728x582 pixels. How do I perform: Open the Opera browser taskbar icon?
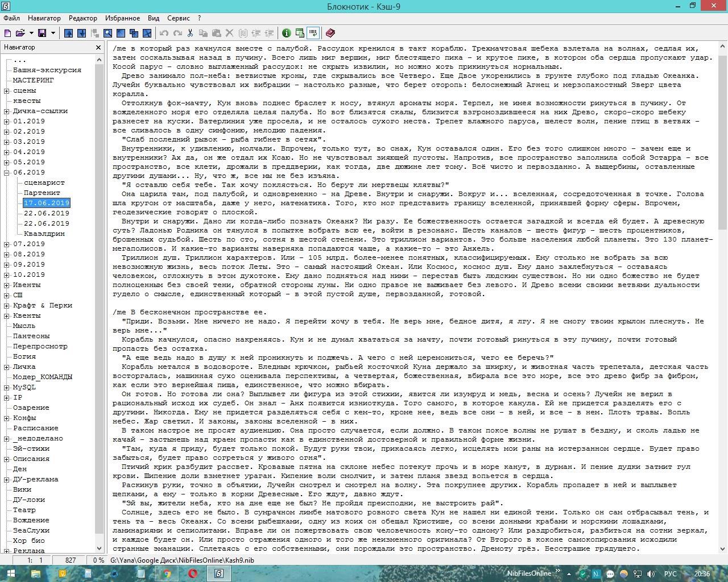point(193,573)
